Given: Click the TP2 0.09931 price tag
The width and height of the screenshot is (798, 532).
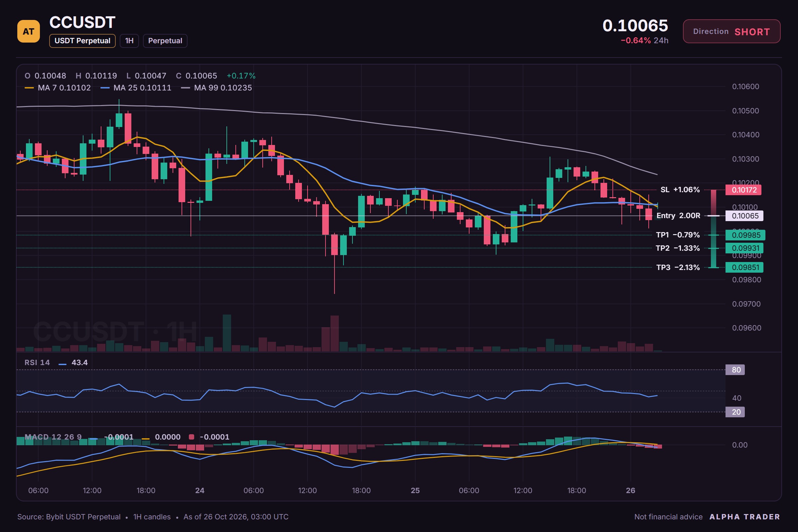Looking at the screenshot, I should (744, 248).
